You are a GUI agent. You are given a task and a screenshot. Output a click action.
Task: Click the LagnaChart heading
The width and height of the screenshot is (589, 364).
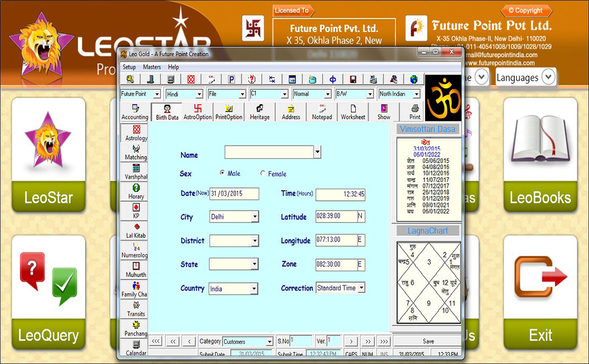click(427, 231)
